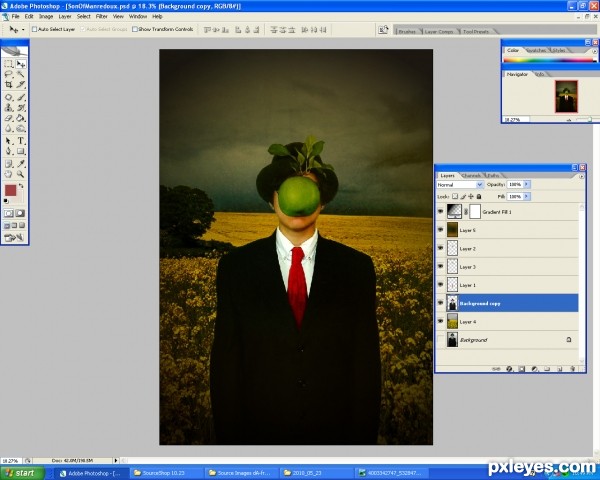The width and height of the screenshot is (600, 480).
Task: Select the Hand tool
Action: click(9, 175)
